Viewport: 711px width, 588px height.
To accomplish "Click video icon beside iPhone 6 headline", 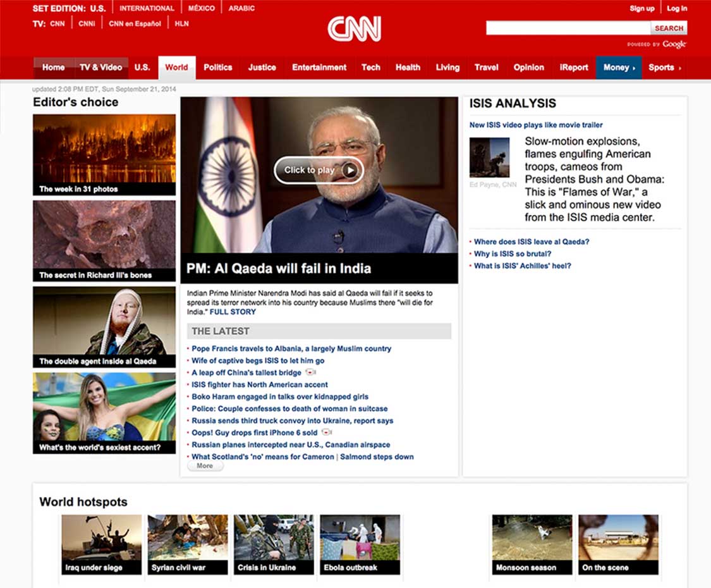I will coord(327,432).
